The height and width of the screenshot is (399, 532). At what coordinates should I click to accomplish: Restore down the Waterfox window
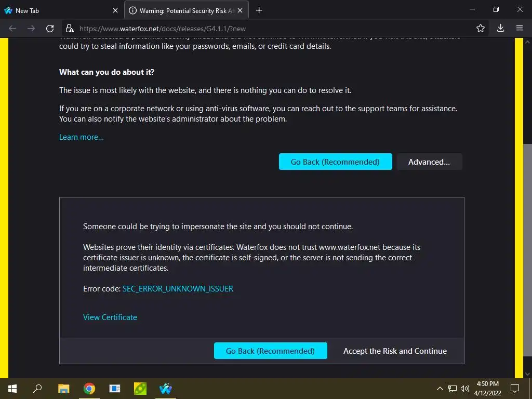point(496,9)
